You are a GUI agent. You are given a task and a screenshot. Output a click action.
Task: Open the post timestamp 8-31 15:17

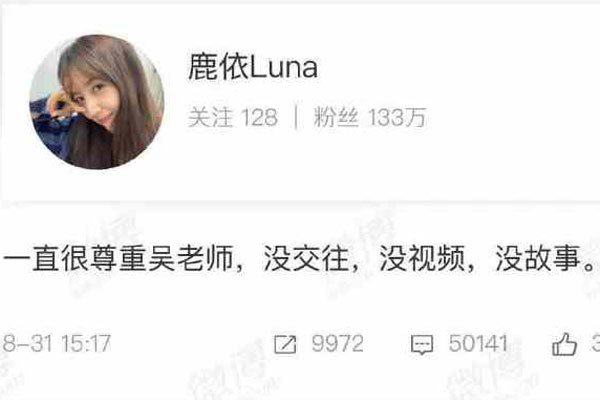(56, 343)
